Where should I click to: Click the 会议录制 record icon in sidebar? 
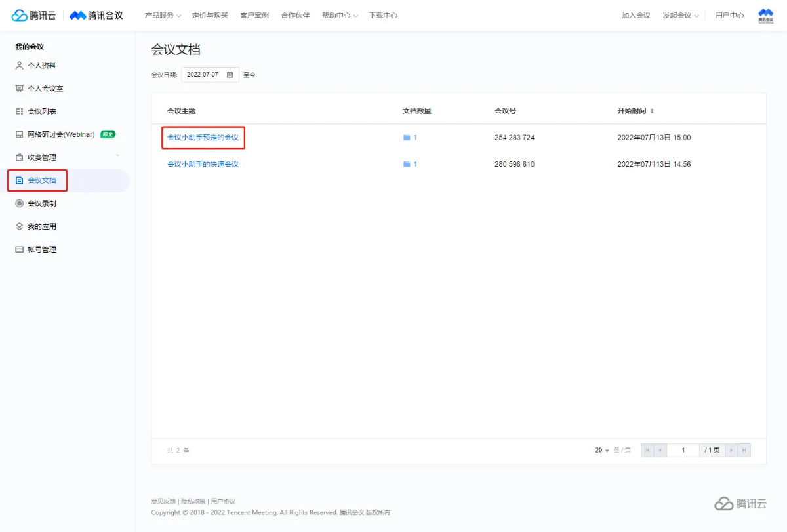click(19, 203)
